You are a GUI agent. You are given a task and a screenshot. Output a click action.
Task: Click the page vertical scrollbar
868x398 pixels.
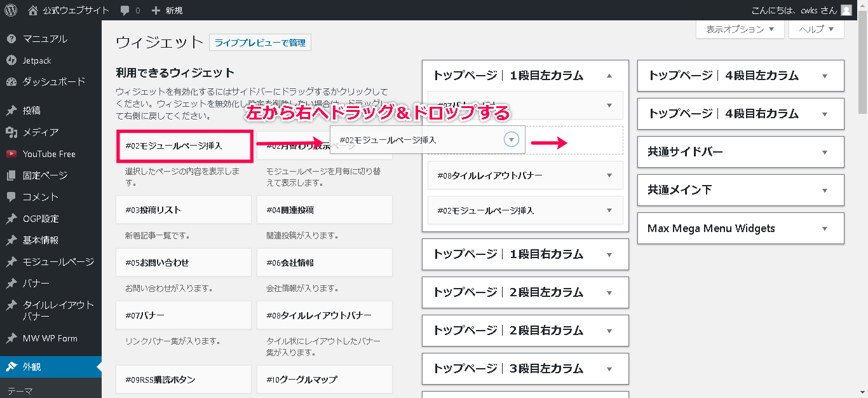[862, 64]
